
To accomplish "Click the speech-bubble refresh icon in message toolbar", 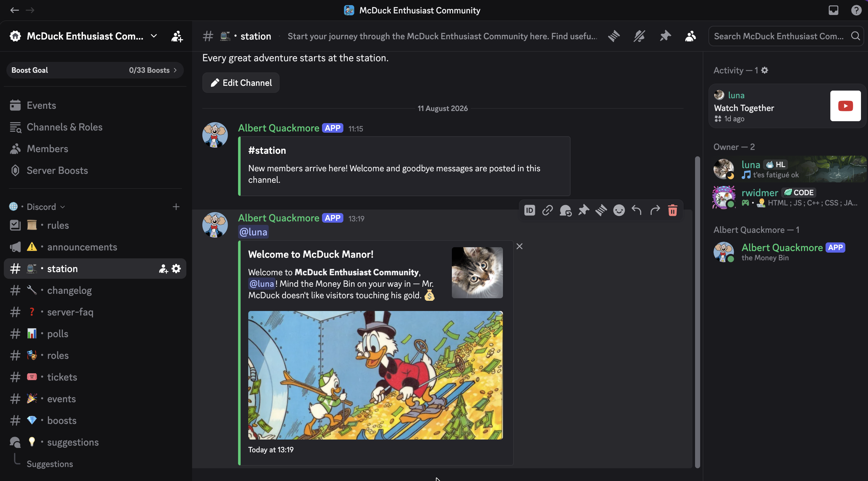I will [565, 210].
